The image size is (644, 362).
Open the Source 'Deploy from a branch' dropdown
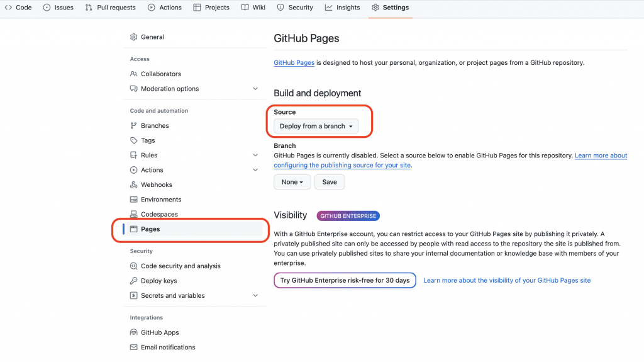[x=316, y=127]
